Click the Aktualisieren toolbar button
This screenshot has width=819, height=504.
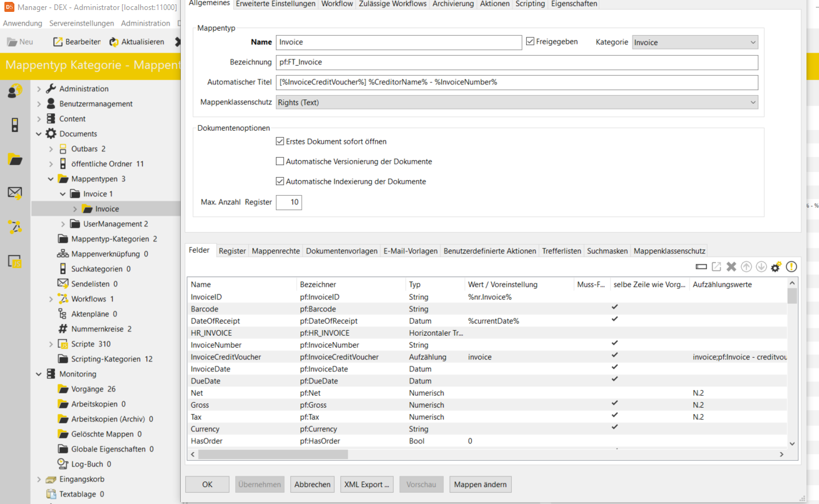tap(136, 42)
